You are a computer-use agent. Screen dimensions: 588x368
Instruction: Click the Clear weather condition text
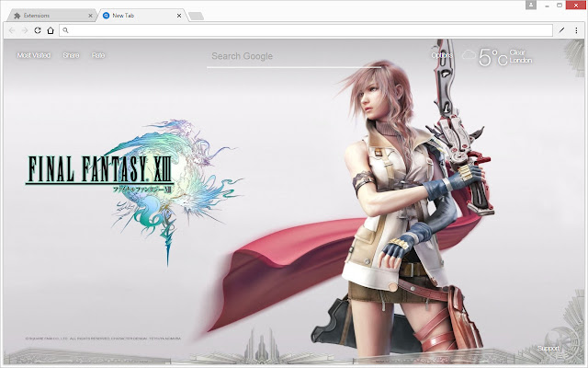pyautogui.click(x=517, y=52)
